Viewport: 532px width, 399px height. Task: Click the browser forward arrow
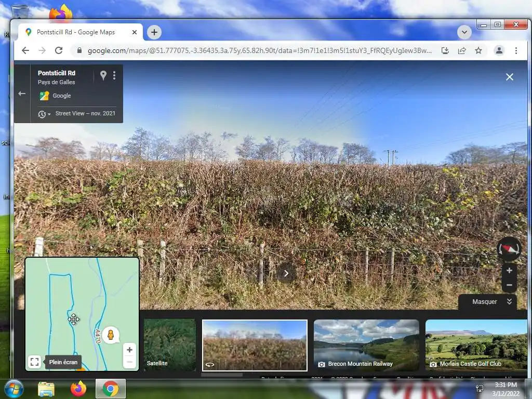[42, 50]
